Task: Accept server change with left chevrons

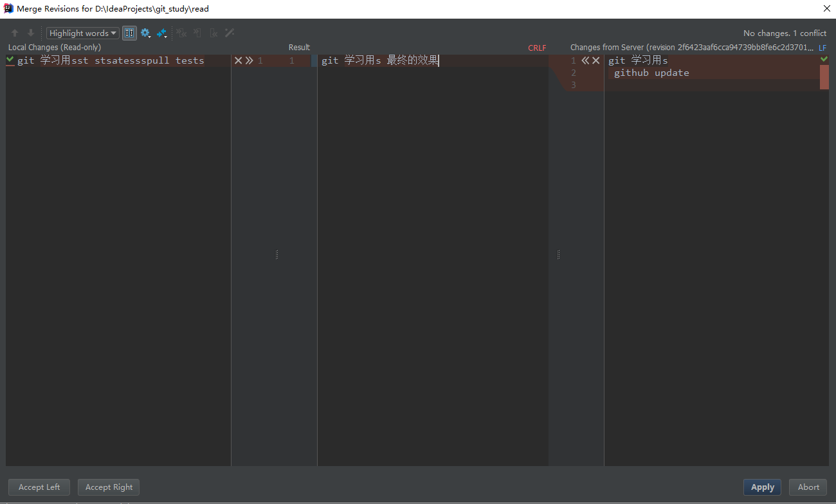Action: click(585, 60)
